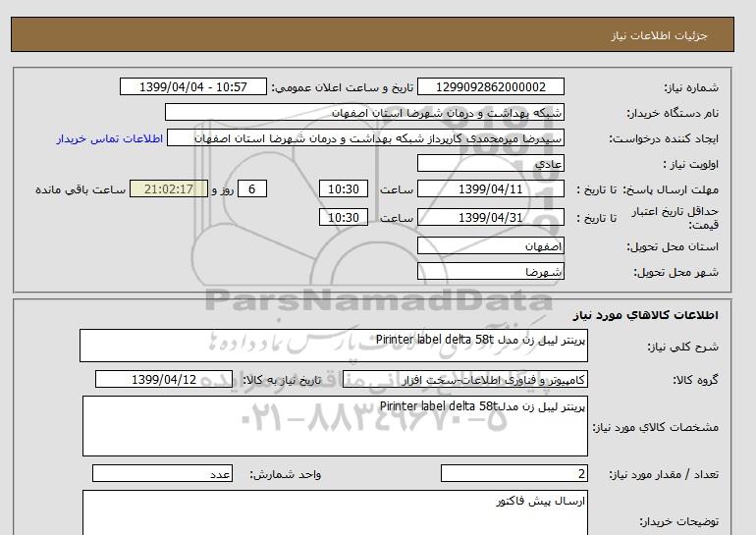
Task: Click the label شرح کلی نیاز
Action: pos(682,347)
